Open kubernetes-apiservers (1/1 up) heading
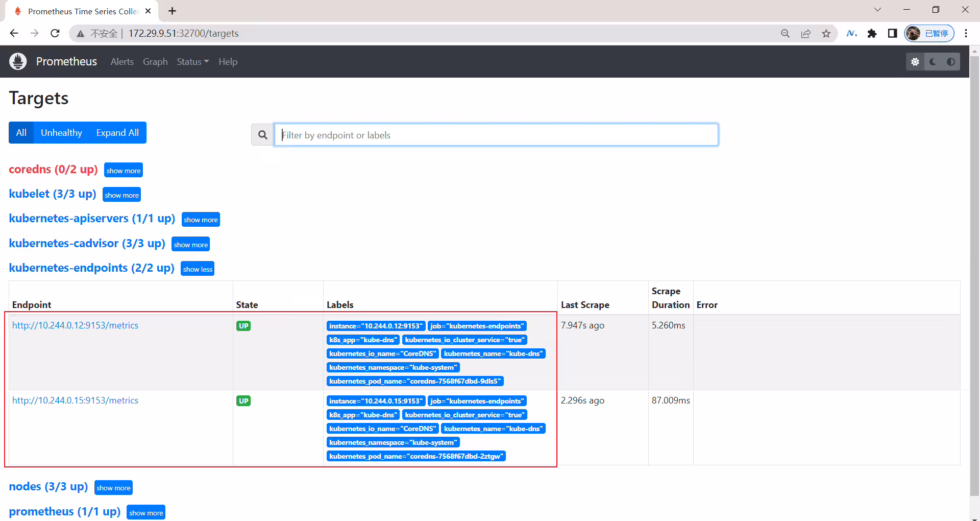 pos(92,218)
